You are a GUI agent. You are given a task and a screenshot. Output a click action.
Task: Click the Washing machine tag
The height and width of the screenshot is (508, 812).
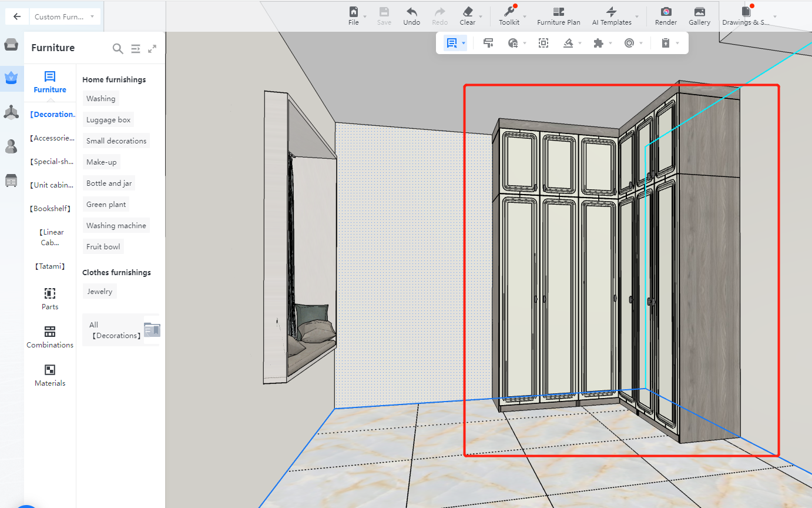click(x=116, y=226)
